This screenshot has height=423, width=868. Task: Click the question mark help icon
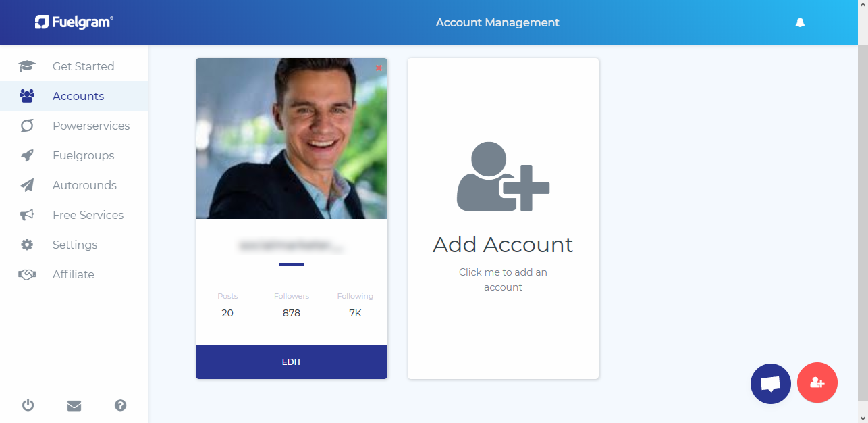[121, 405]
